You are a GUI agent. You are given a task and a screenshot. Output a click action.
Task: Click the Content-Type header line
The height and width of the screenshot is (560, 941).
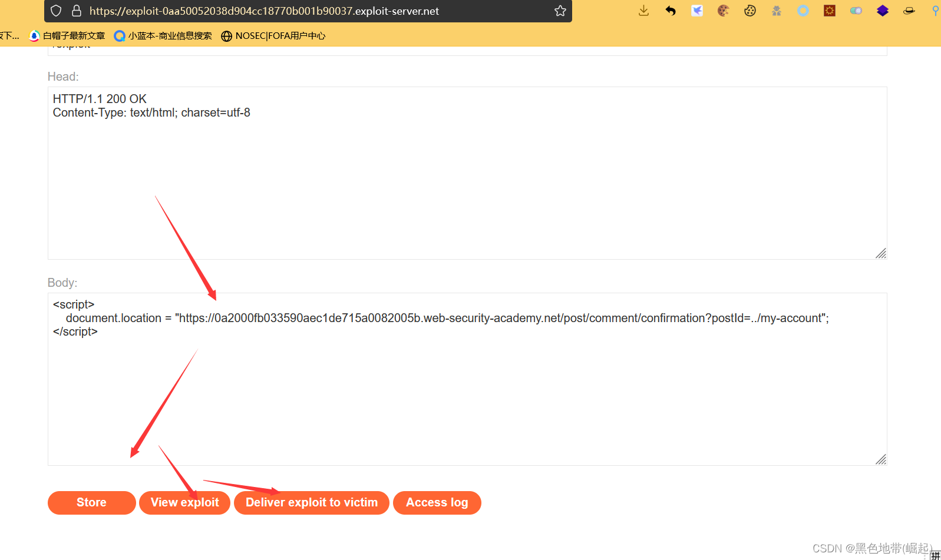coord(151,112)
